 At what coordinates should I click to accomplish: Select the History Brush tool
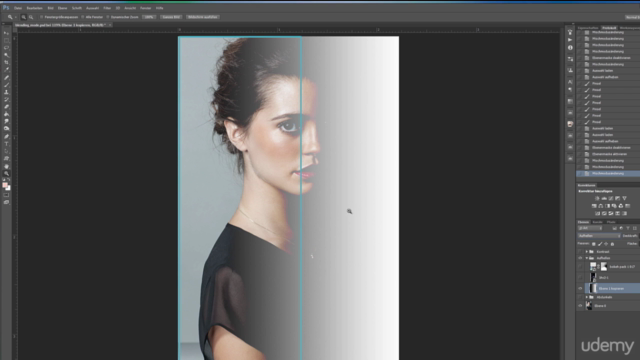pyautogui.click(x=6, y=100)
